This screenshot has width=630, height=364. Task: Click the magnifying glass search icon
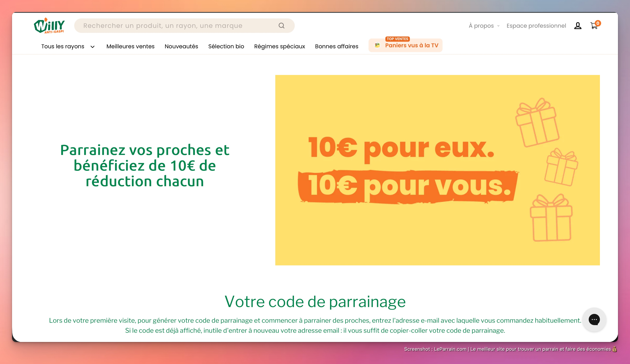(282, 25)
